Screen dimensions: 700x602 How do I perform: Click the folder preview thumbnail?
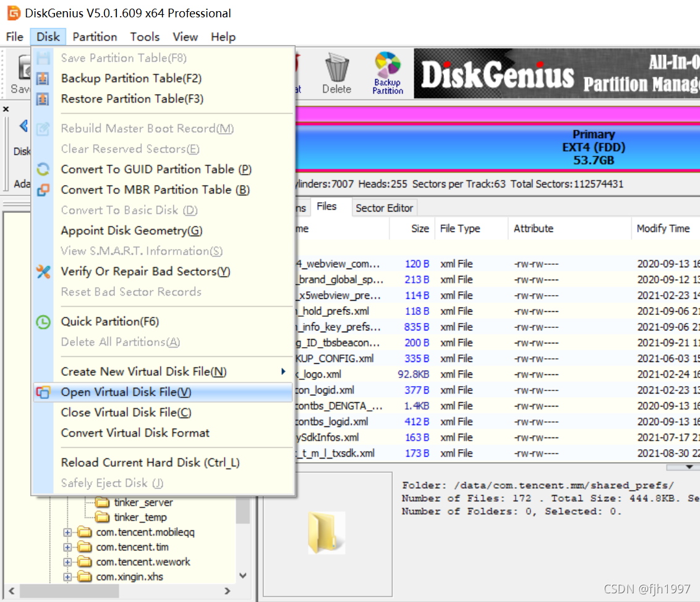tap(327, 533)
